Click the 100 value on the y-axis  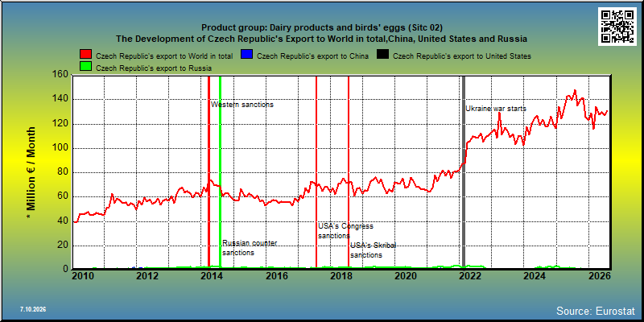(x=61, y=148)
